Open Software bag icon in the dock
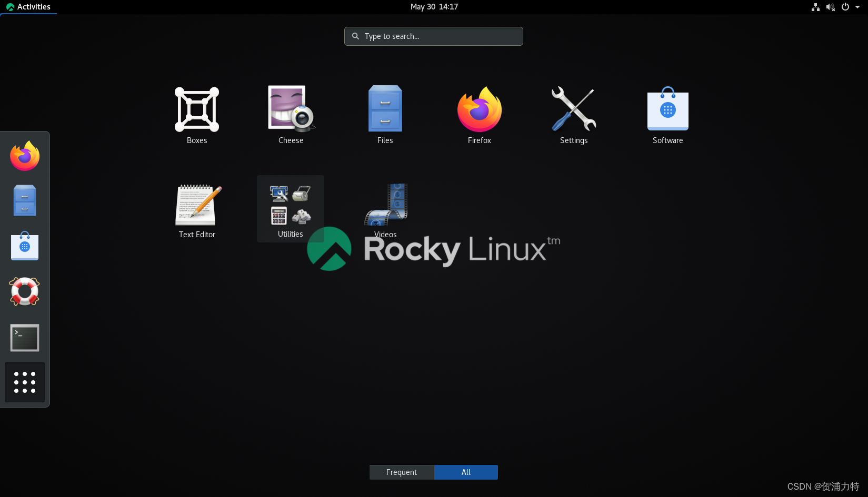The image size is (868, 497). click(x=25, y=246)
